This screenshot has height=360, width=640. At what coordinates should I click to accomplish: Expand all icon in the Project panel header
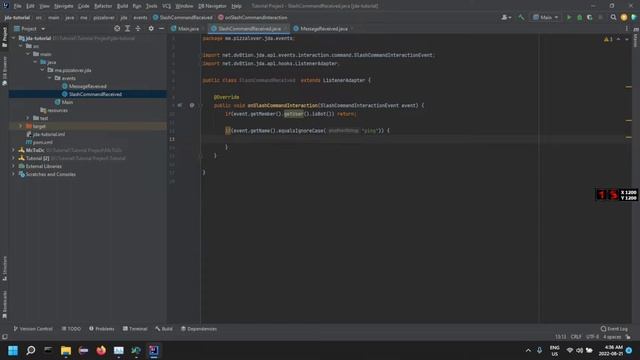click(127, 29)
